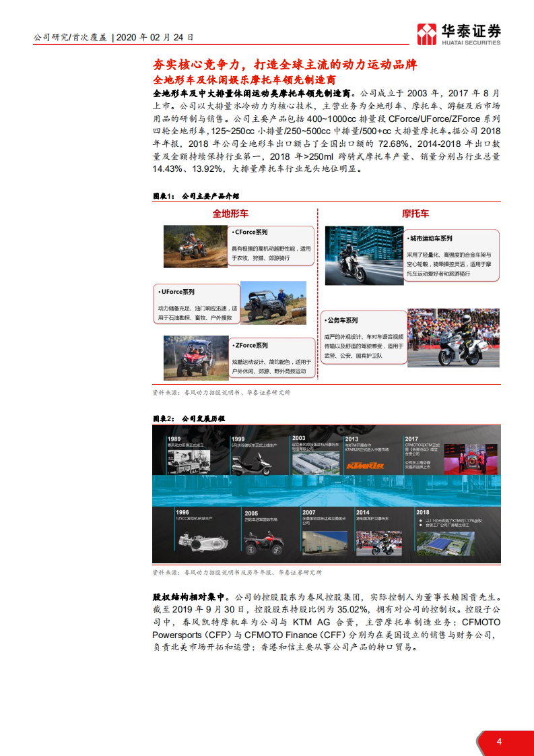Click the 2007 US subsidiary entry
Image resolution: width=534 pixels, height=756 pixels.
click(325, 532)
